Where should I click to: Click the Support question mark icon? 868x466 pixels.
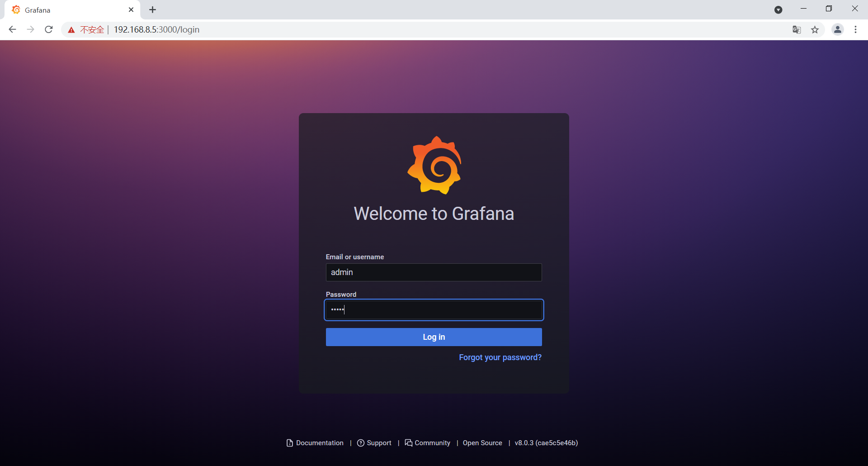pos(360,443)
